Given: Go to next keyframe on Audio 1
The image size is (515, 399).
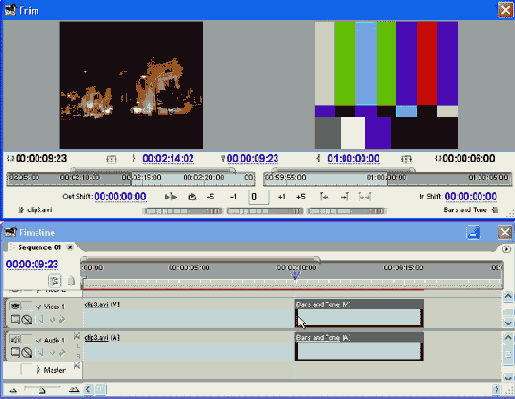Looking at the screenshot, I should (x=62, y=352).
